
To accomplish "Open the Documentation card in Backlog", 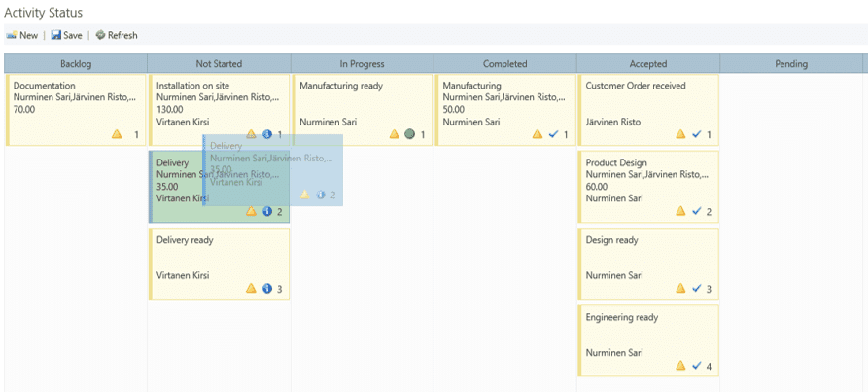I will [x=75, y=107].
